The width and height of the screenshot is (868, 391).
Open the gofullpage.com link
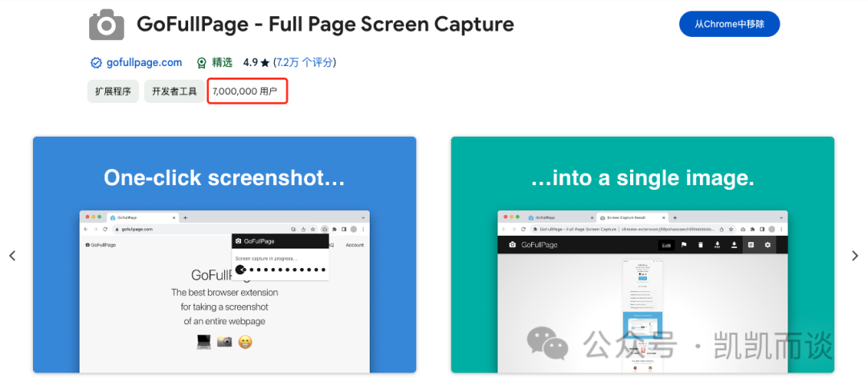click(x=144, y=63)
